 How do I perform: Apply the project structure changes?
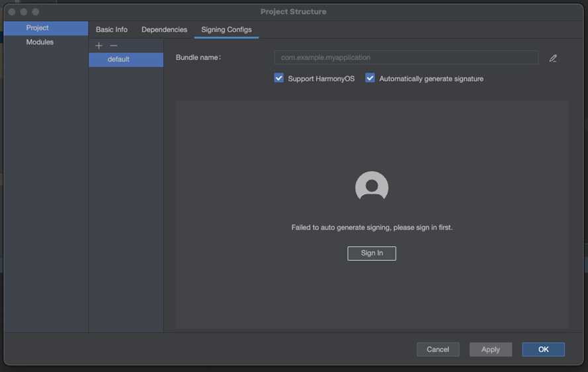click(491, 349)
